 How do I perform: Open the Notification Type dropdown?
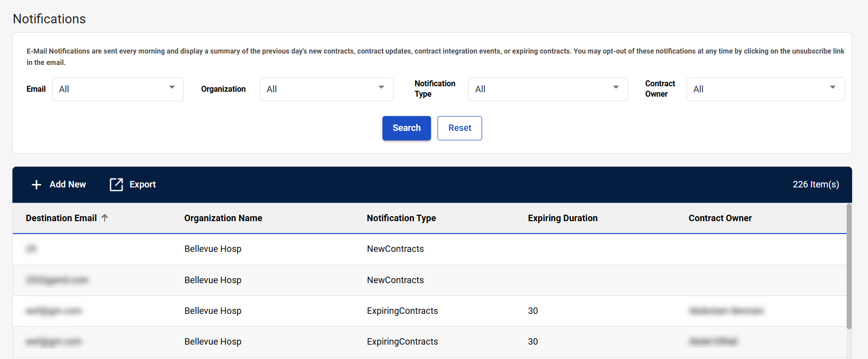coord(548,89)
